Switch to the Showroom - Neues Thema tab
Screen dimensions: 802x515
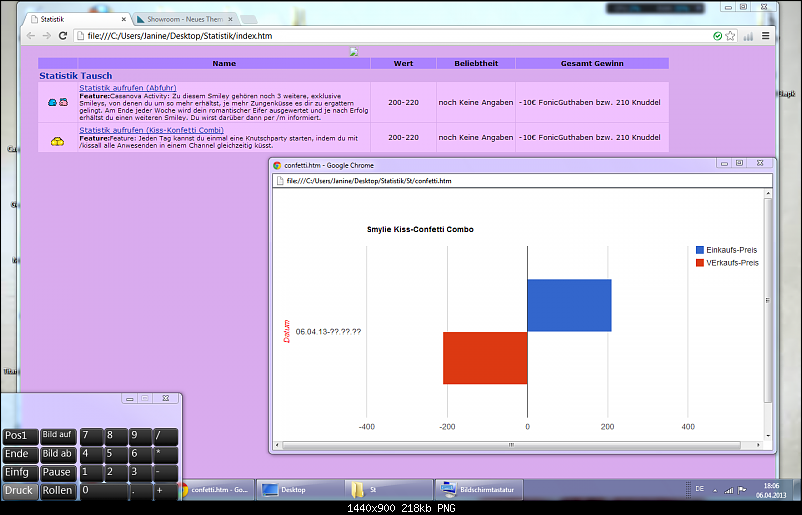click(184, 19)
